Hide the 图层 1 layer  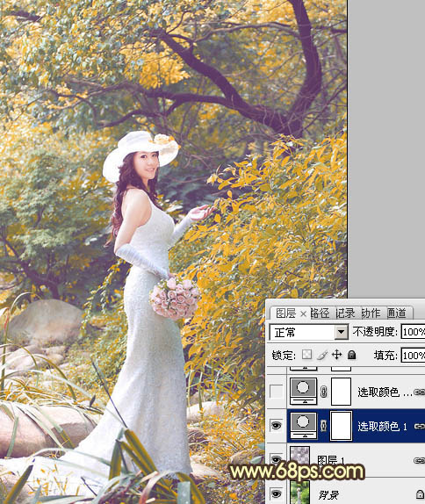tap(276, 459)
